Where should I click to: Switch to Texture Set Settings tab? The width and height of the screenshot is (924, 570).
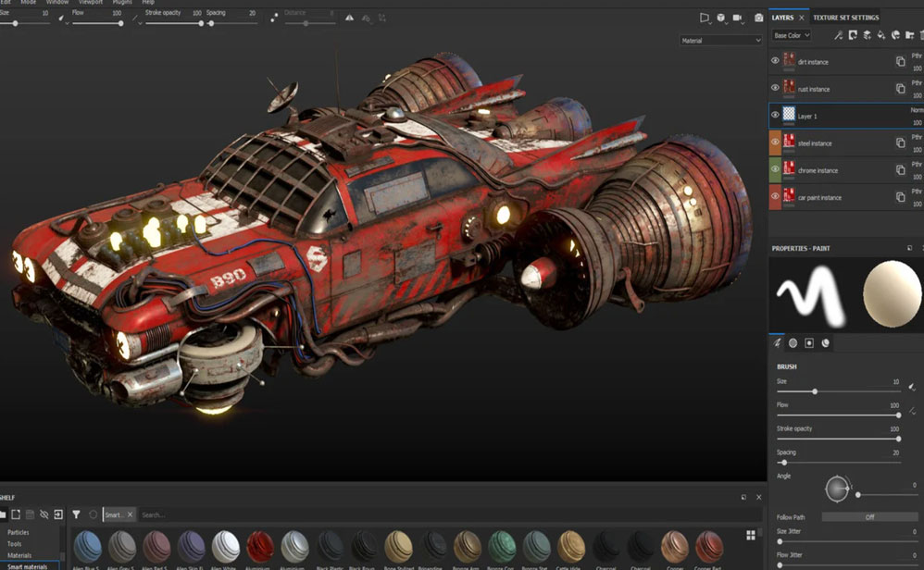[845, 18]
